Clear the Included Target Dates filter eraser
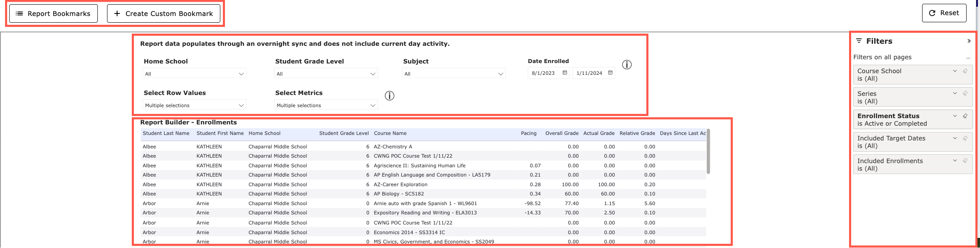 point(965,138)
